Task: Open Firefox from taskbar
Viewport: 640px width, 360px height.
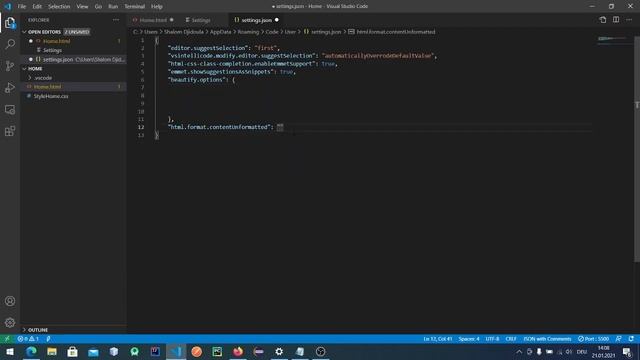Action: click(238, 351)
